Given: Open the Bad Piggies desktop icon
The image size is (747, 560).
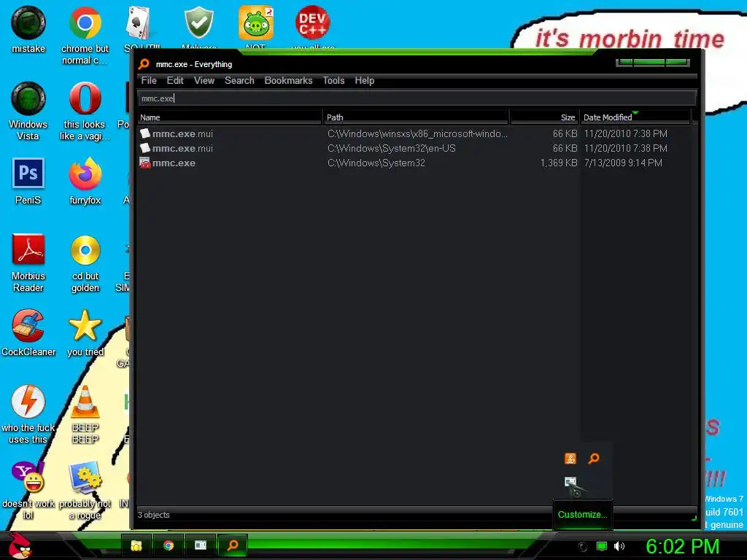Looking at the screenshot, I should 256,23.
